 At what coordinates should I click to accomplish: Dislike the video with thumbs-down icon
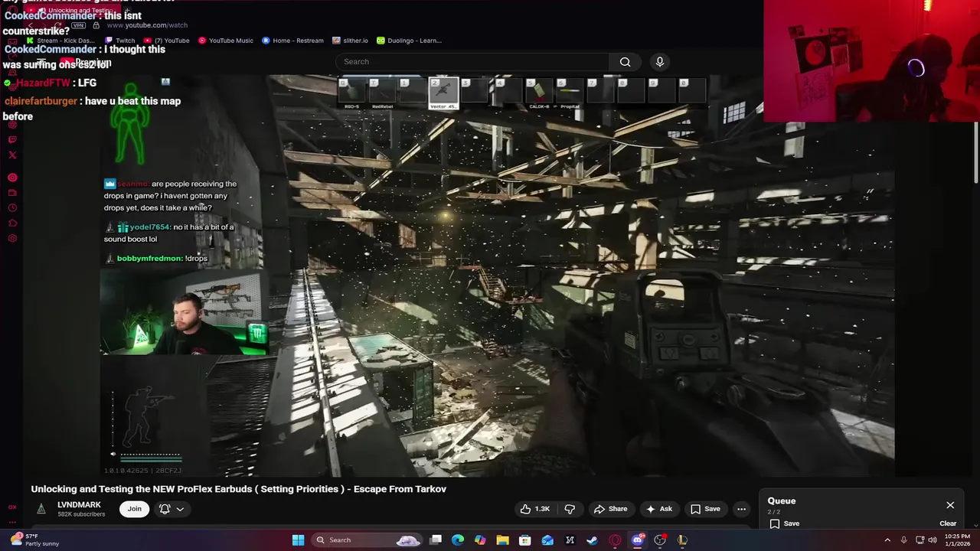(x=570, y=509)
